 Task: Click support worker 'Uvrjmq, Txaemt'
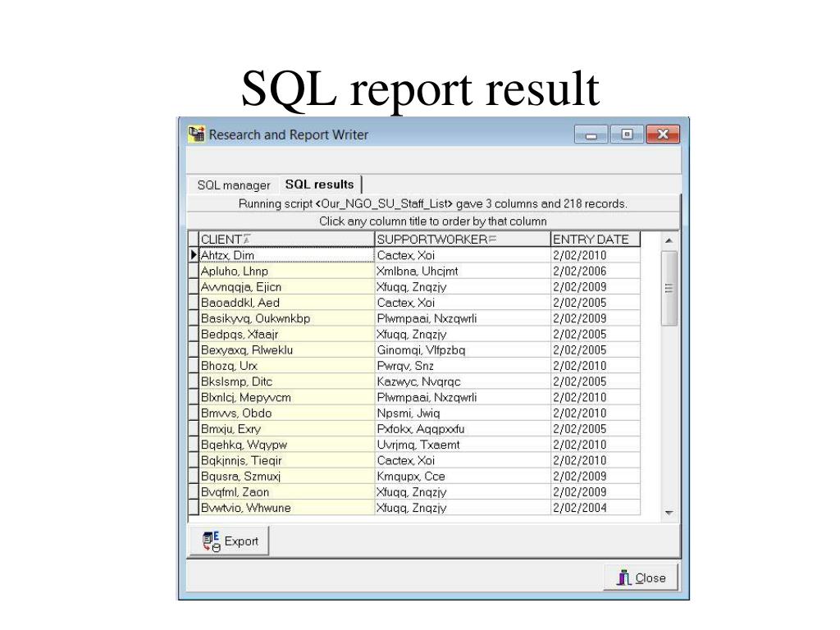[462, 445]
